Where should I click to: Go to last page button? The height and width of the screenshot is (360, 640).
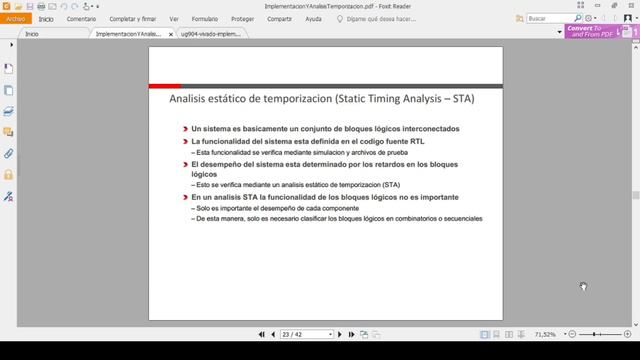coord(351,334)
